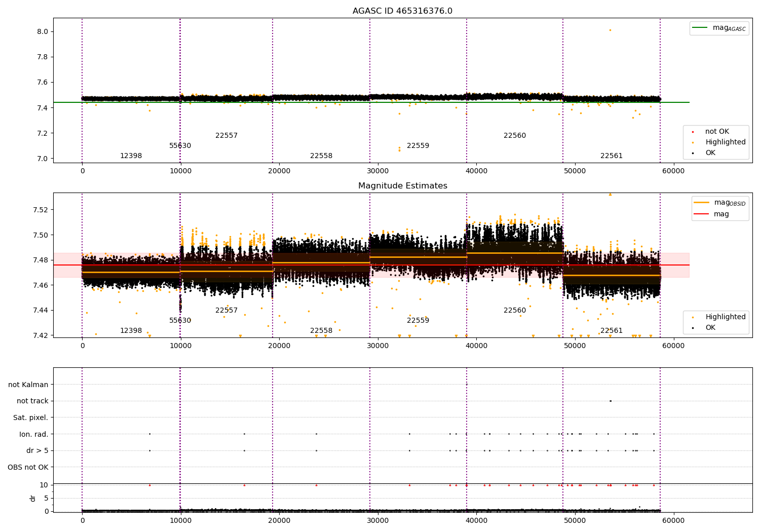Click the '7.48' y-tick of the middle plot
760x532 pixels.
click(x=41, y=260)
